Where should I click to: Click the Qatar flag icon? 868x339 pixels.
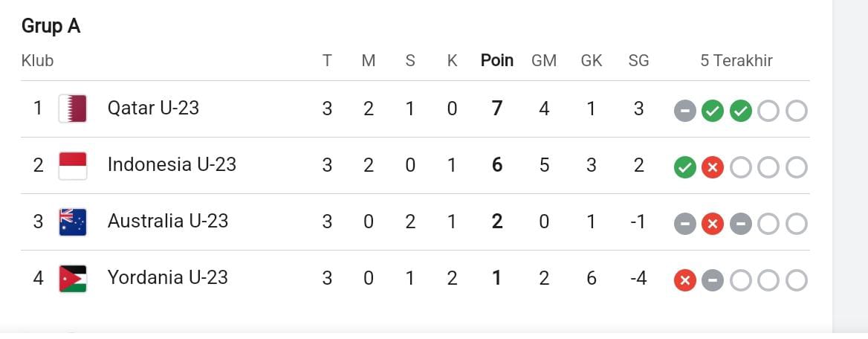[x=73, y=109]
